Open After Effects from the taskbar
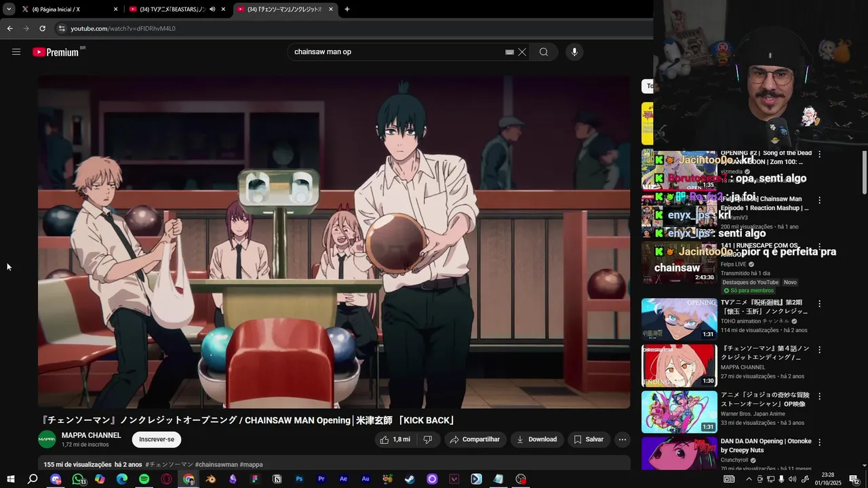The image size is (868, 488). [343, 479]
